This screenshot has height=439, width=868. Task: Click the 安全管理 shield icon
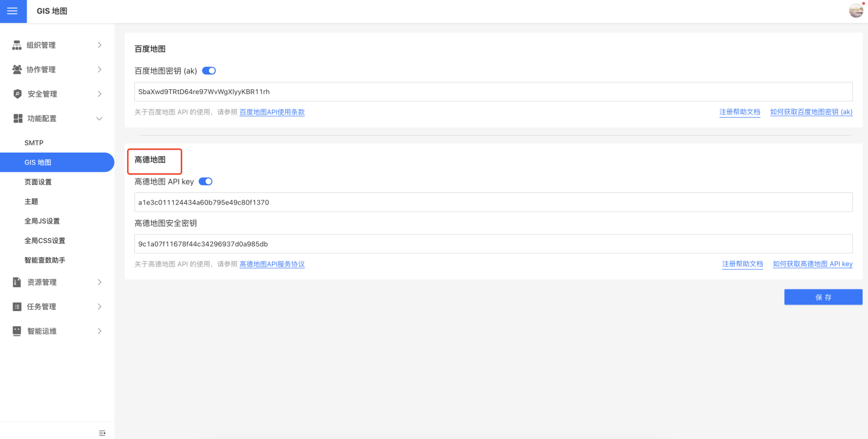(x=17, y=94)
